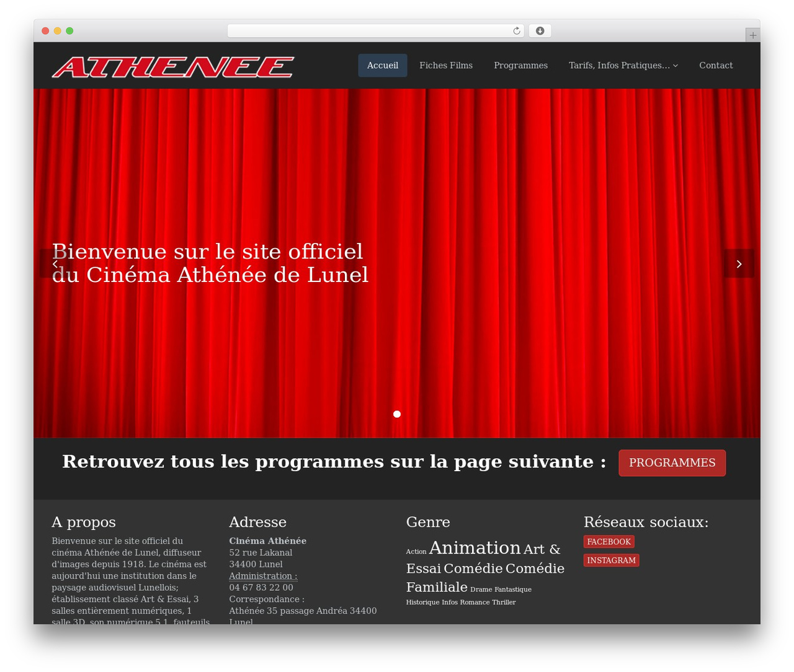Select the Drame genre tag
The width and height of the screenshot is (794, 672).
[481, 590]
